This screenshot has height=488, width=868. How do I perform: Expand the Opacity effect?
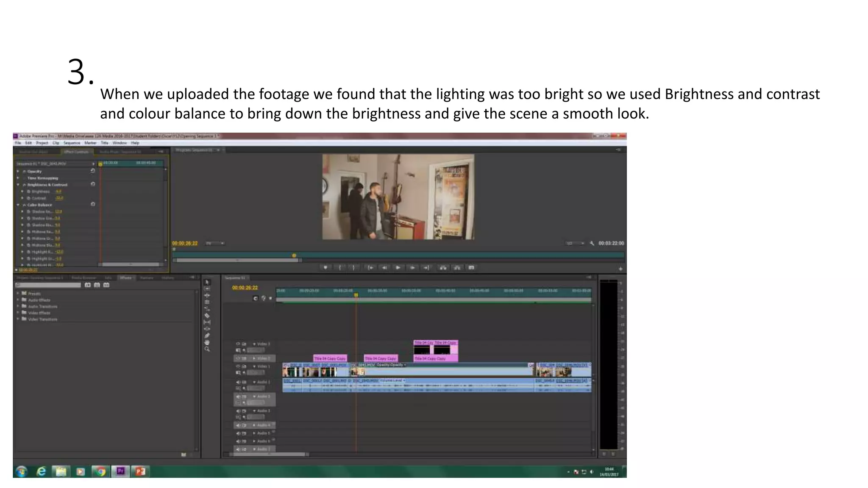click(18, 171)
